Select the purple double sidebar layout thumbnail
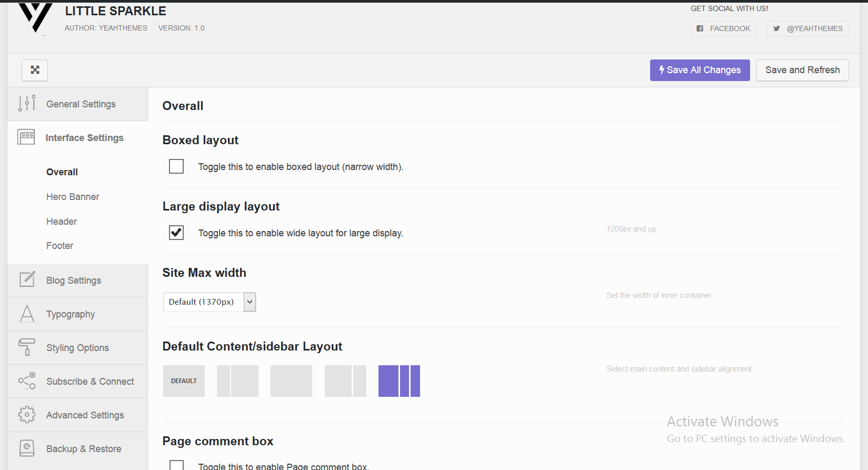Viewport: 868px width, 470px height. [399, 381]
